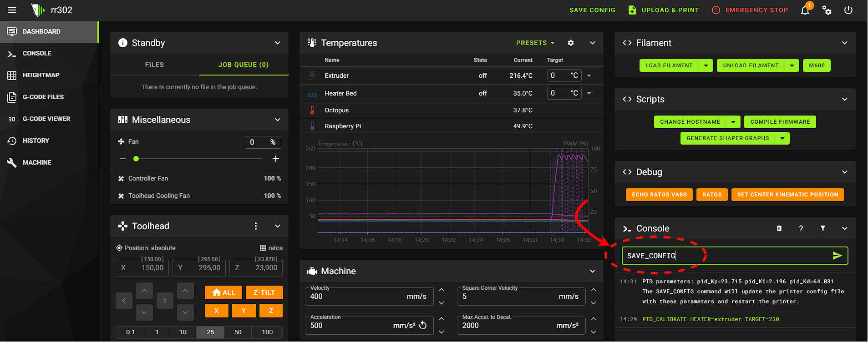The height and width of the screenshot is (342, 868).
Task: Clear the console with trash icon
Action: (779, 228)
